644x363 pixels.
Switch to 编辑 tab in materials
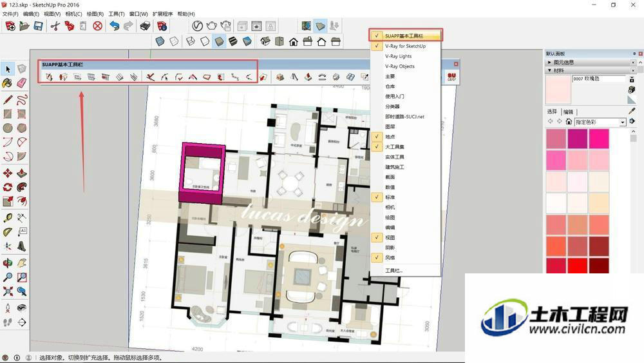point(568,112)
